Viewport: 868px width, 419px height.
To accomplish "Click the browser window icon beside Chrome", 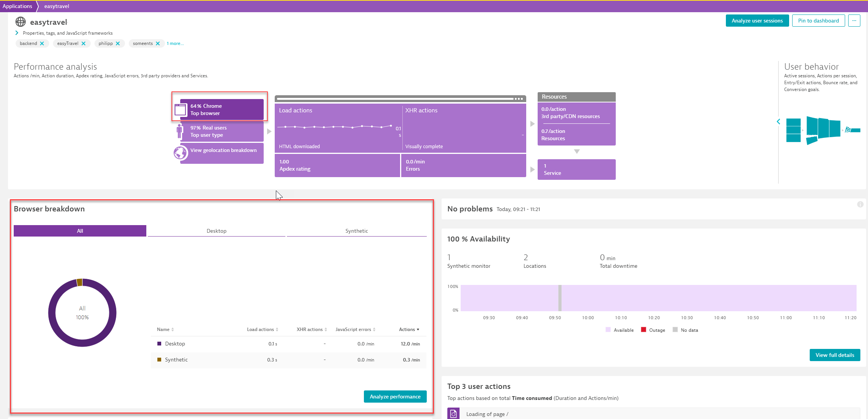I will point(180,110).
